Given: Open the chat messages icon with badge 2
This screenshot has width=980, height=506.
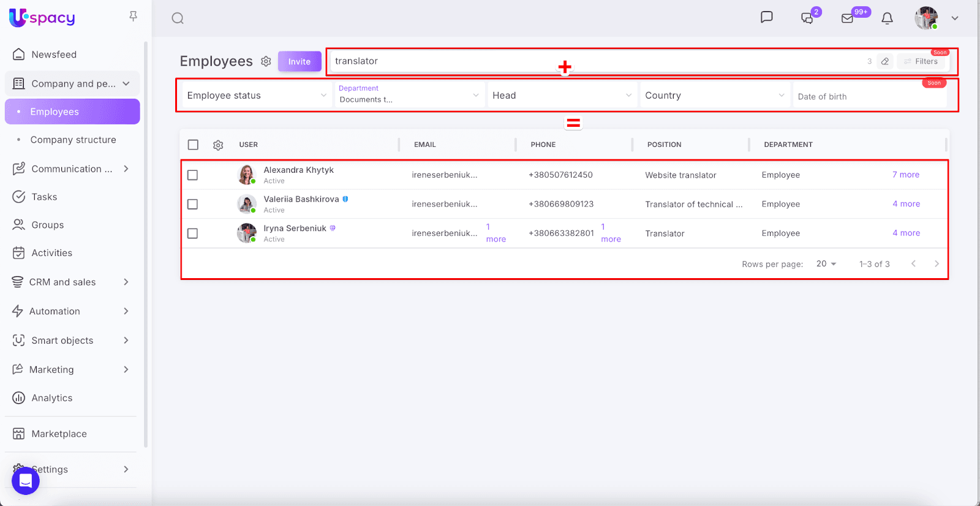Looking at the screenshot, I should click(807, 18).
